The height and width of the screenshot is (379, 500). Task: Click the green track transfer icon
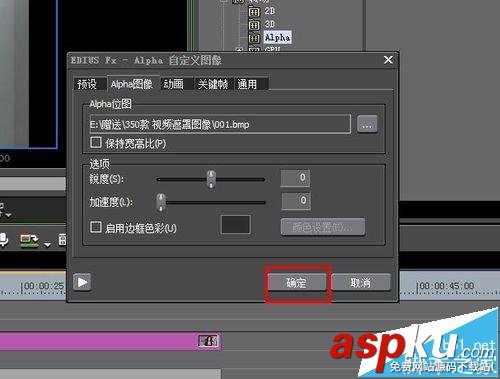tap(29, 240)
